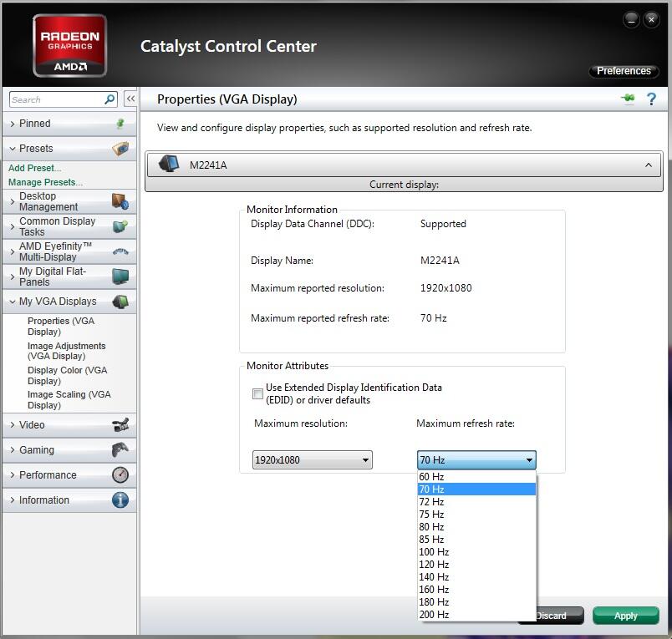The width and height of the screenshot is (672, 639).
Task: Pick 100 Hz in the dropdown list
Action: point(476,551)
